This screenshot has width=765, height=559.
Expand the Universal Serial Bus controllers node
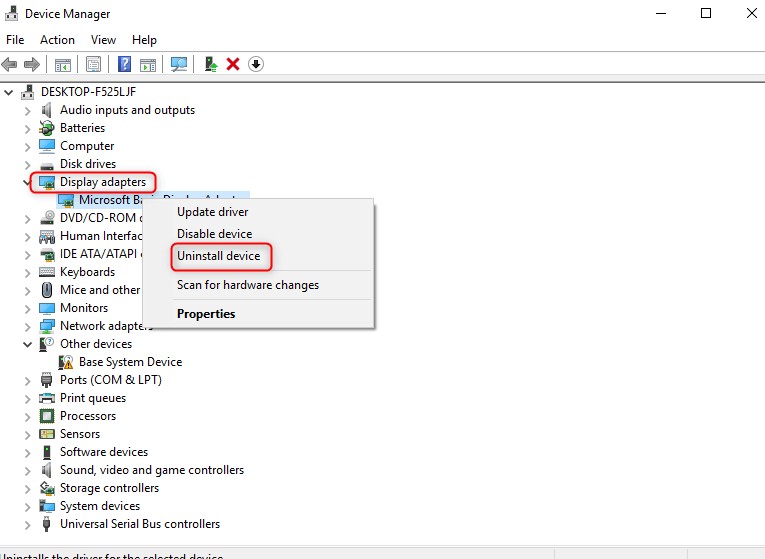click(27, 524)
